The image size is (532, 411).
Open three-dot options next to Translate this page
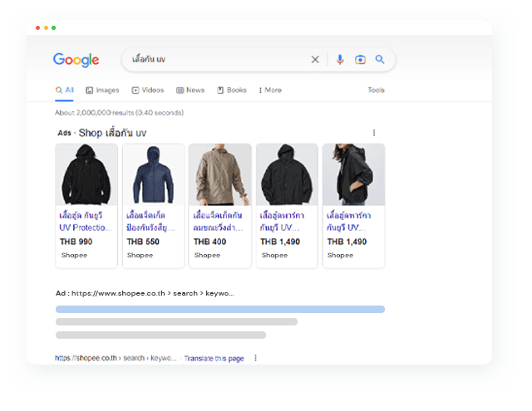tap(256, 359)
